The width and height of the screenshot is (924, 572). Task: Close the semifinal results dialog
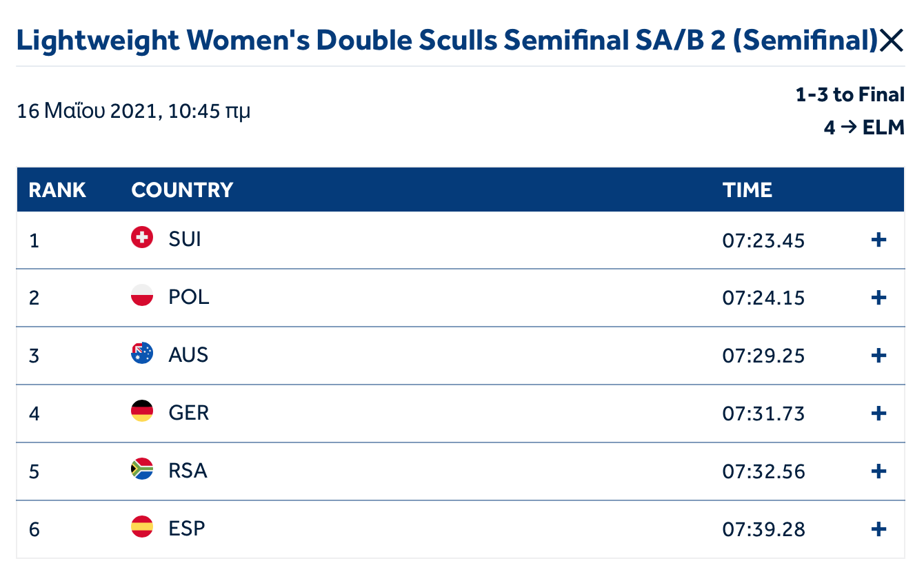[892, 41]
